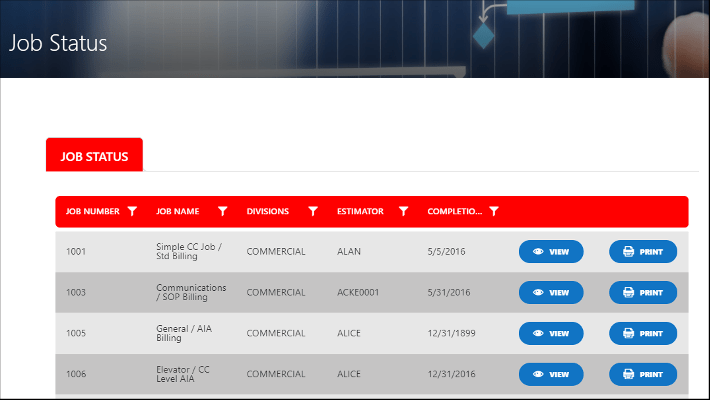Click estimator ALICE in row 1006

(x=349, y=374)
